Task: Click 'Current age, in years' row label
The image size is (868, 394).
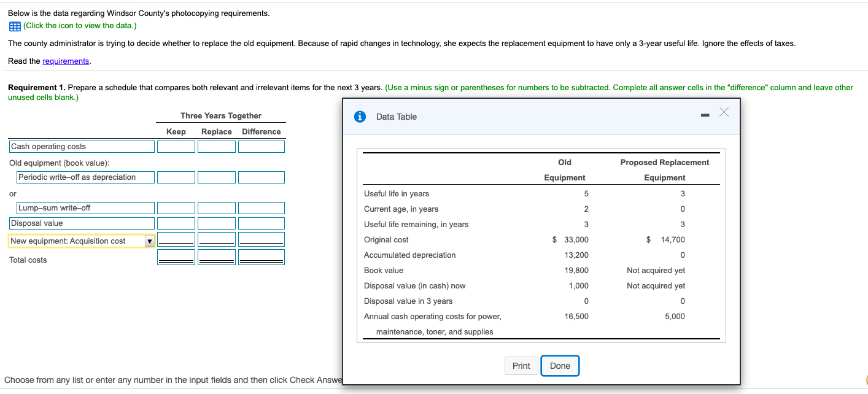Action: [401, 209]
